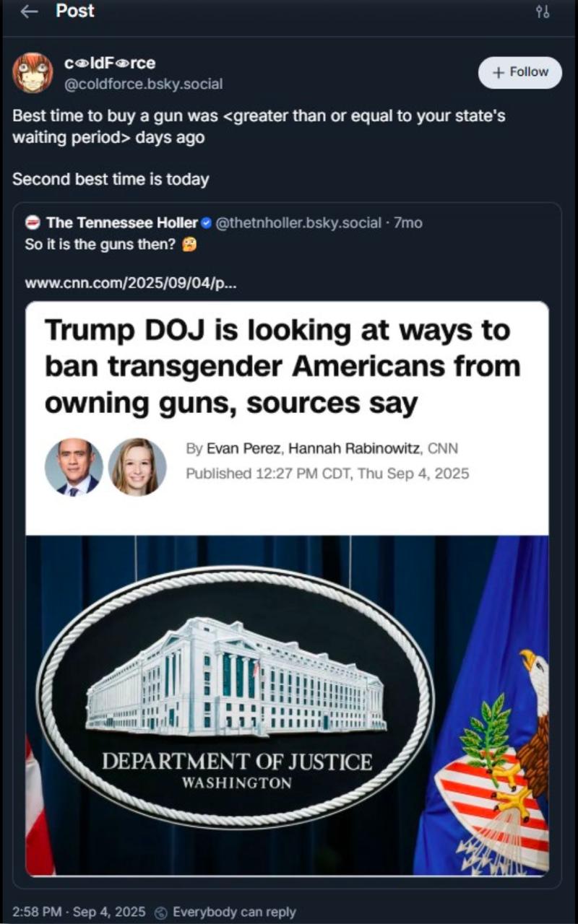This screenshot has height=924, width=578.
Task: Open the @thetnholler.bsky.social handle
Action: (x=299, y=223)
